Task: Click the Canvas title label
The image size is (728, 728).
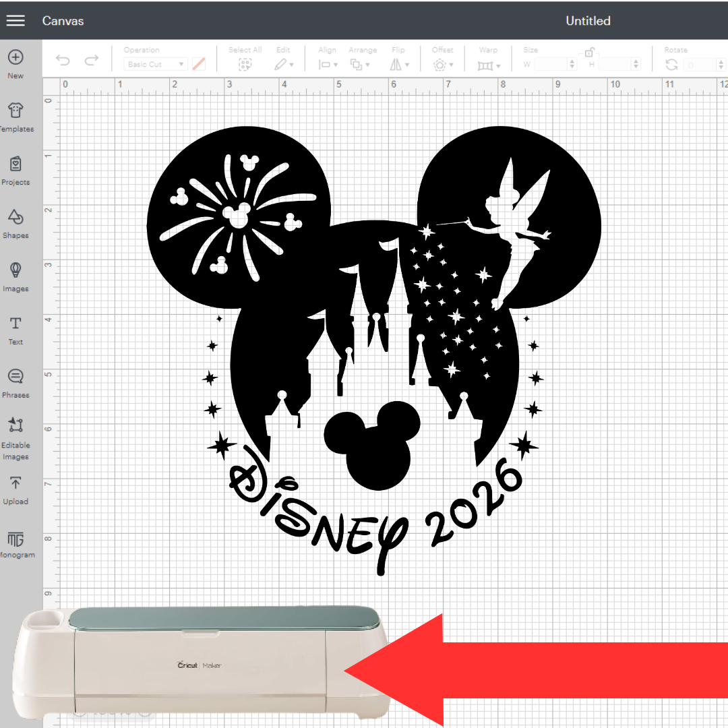Action: point(63,21)
